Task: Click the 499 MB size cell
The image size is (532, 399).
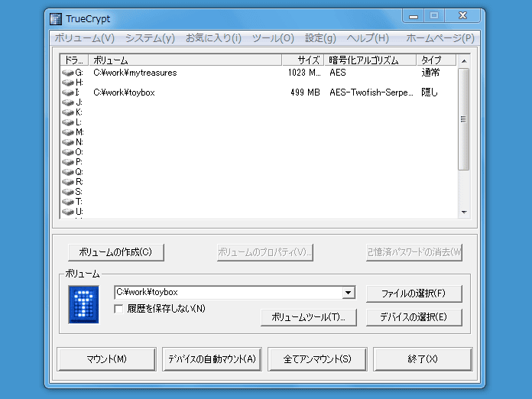Action: 305,92
